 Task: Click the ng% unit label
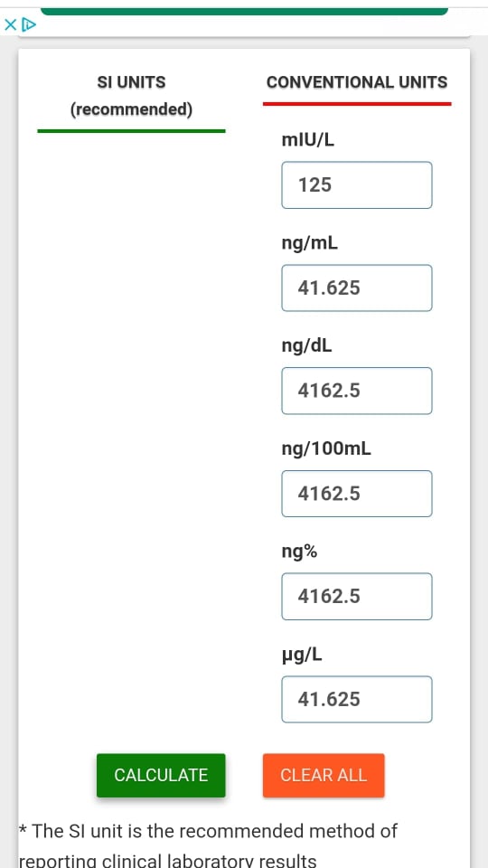(299, 552)
